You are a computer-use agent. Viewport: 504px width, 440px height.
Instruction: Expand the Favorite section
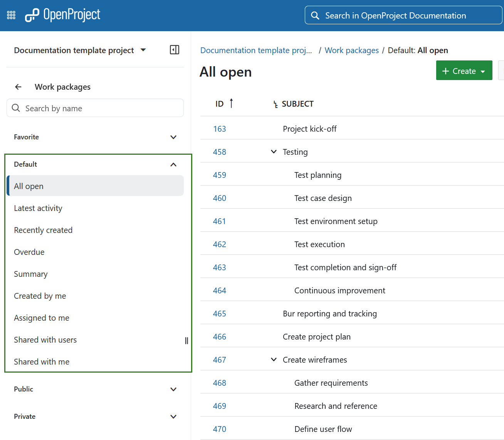coord(173,137)
